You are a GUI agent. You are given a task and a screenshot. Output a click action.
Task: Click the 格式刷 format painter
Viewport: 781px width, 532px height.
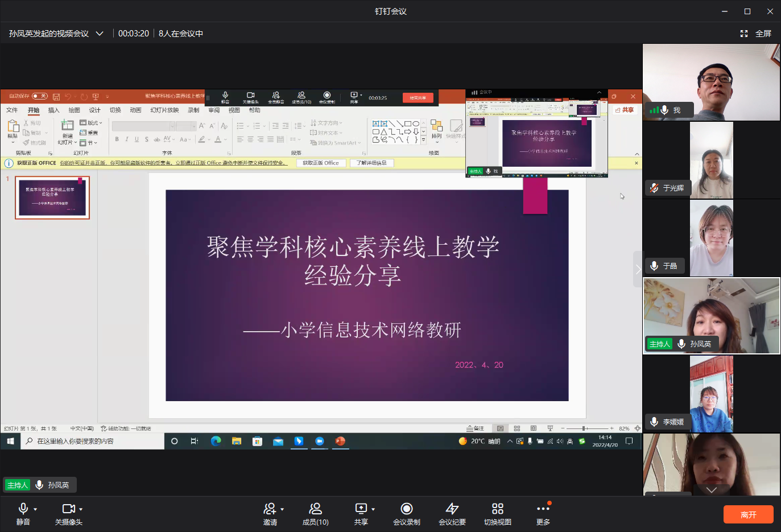click(x=35, y=143)
